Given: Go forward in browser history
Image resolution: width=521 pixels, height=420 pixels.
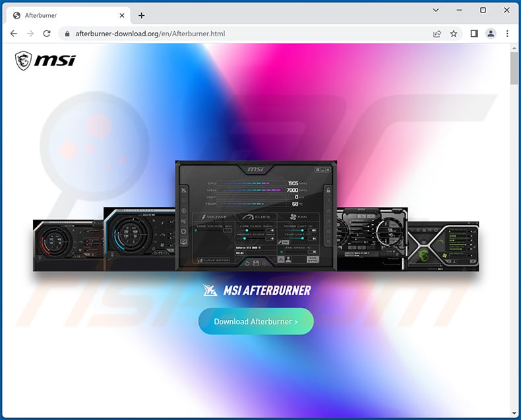Looking at the screenshot, I should tap(30, 34).
